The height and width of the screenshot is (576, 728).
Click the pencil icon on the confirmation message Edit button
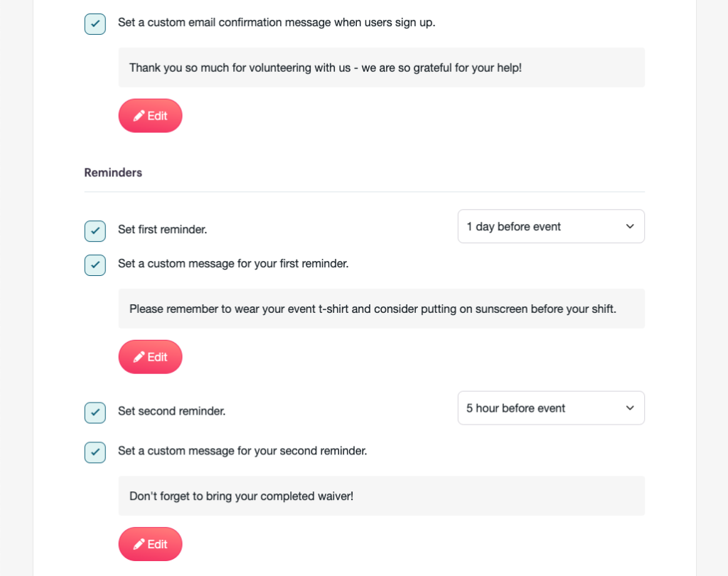139,116
